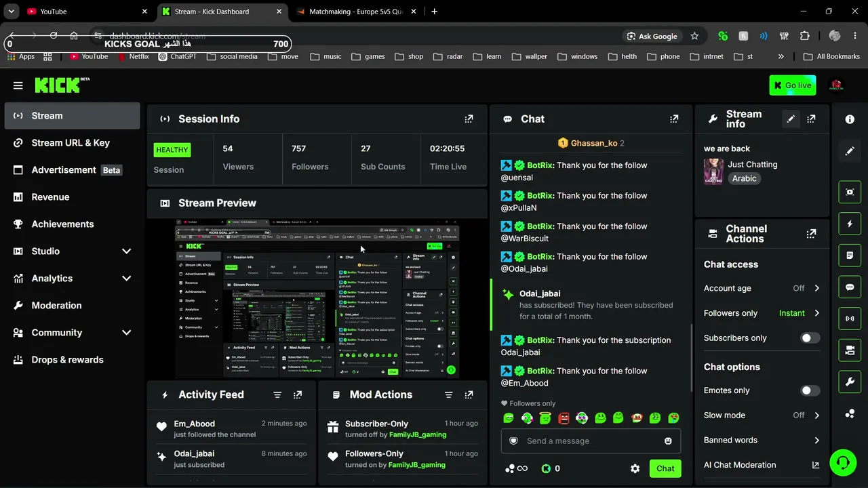Open FamilyJB_gaming link under Subscriber-Only
The height and width of the screenshot is (488, 868).
pyautogui.click(x=417, y=434)
